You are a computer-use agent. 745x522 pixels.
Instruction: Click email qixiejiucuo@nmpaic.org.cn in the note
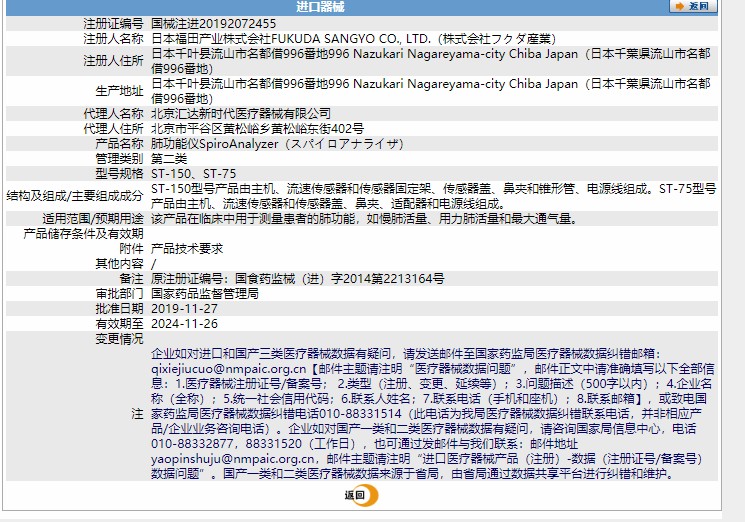tap(229, 369)
